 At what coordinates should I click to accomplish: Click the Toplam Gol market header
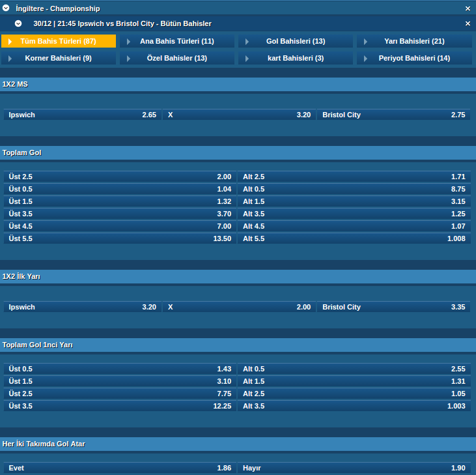tap(238, 152)
